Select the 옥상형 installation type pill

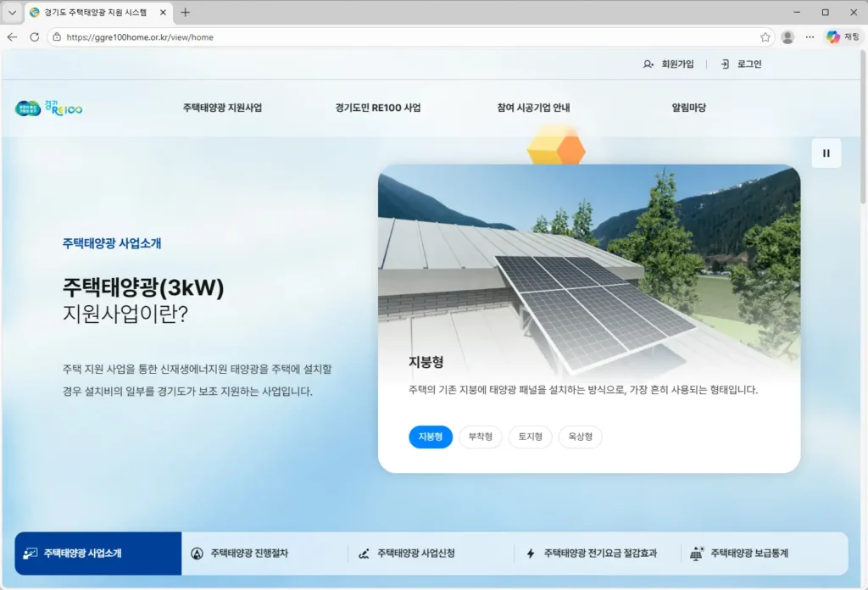click(580, 437)
